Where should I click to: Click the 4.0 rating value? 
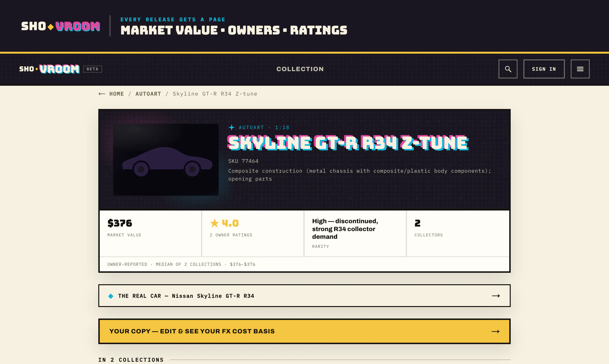click(x=230, y=223)
